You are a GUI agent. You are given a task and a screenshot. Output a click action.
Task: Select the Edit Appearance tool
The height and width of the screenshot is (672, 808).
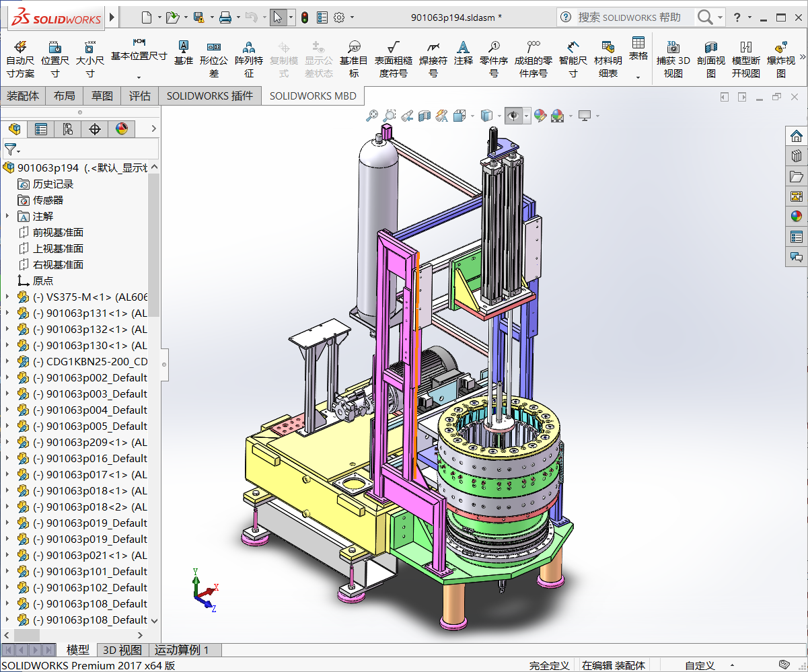(x=540, y=115)
